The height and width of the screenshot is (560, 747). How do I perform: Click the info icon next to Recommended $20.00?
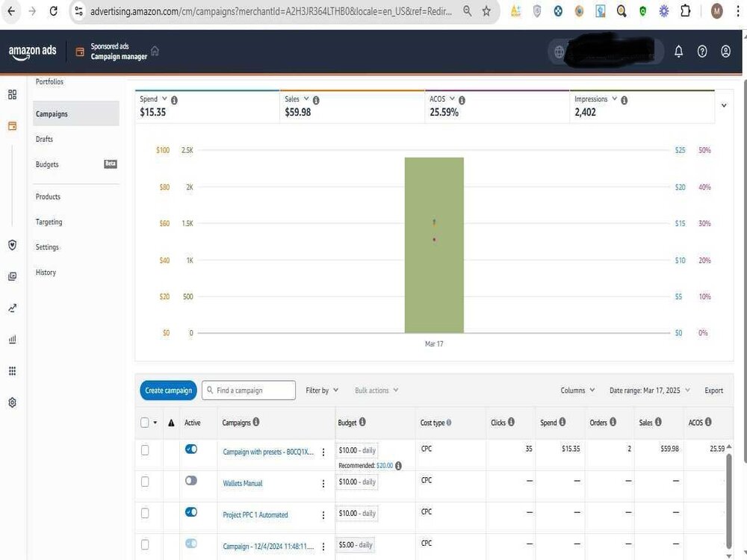coord(398,466)
